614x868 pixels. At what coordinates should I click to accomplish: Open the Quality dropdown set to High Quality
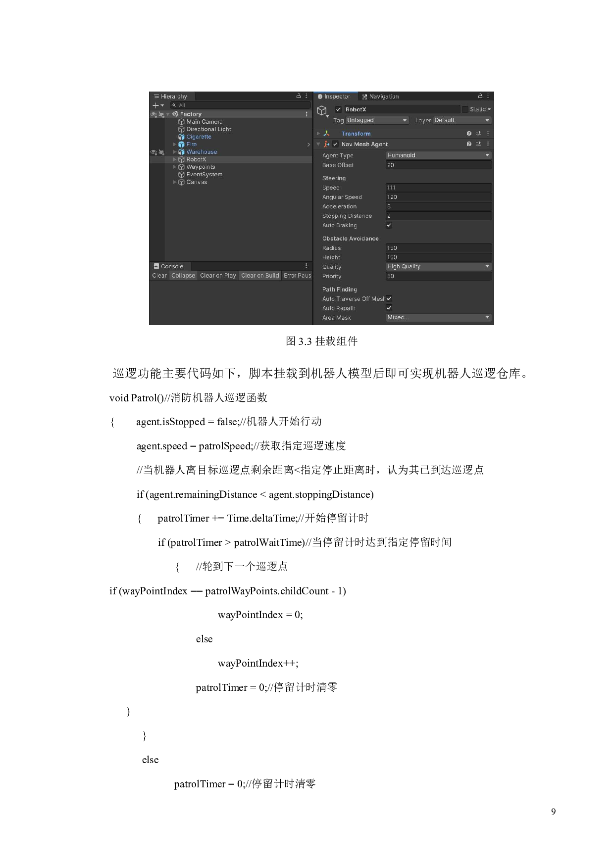coord(438,267)
